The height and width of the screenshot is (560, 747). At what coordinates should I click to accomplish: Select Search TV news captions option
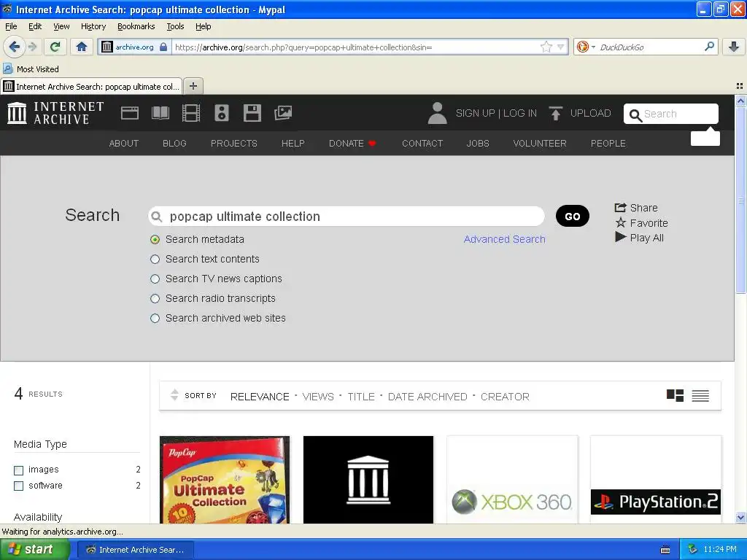[155, 279]
